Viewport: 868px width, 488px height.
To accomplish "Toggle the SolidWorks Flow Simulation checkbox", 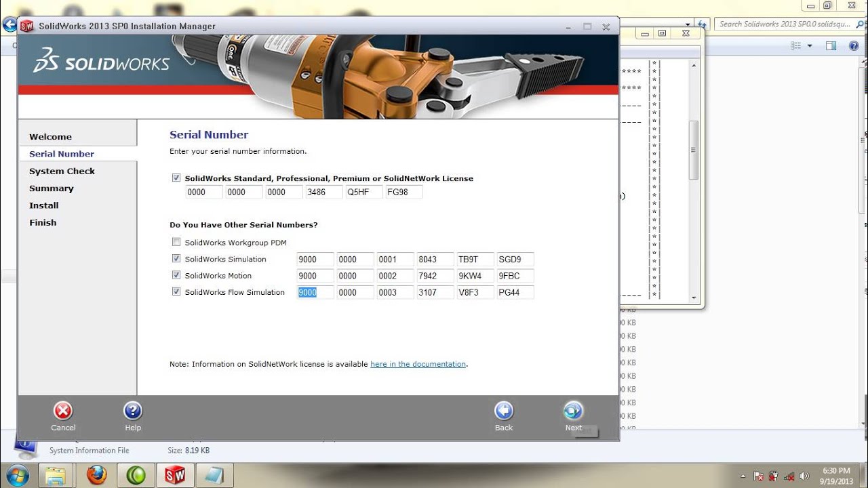I will coord(176,291).
